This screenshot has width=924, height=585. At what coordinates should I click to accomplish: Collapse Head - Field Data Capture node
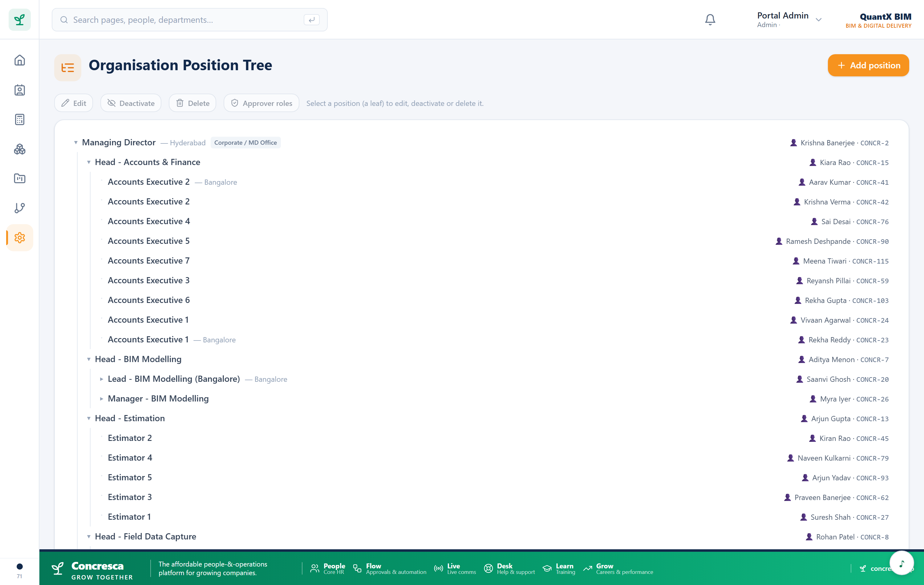(x=89, y=536)
